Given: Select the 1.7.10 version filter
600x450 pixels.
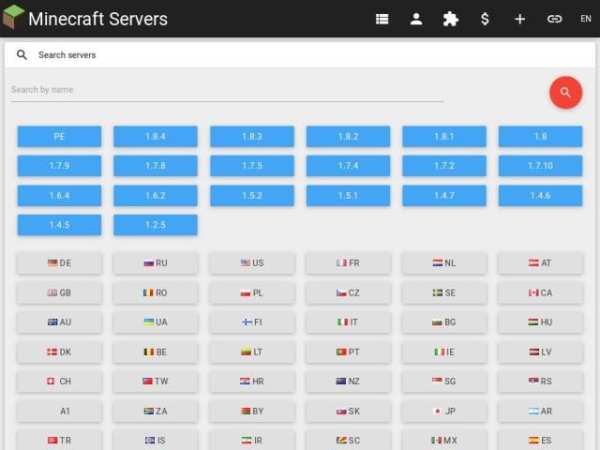Looking at the screenshot, I should tap(540, 166).
